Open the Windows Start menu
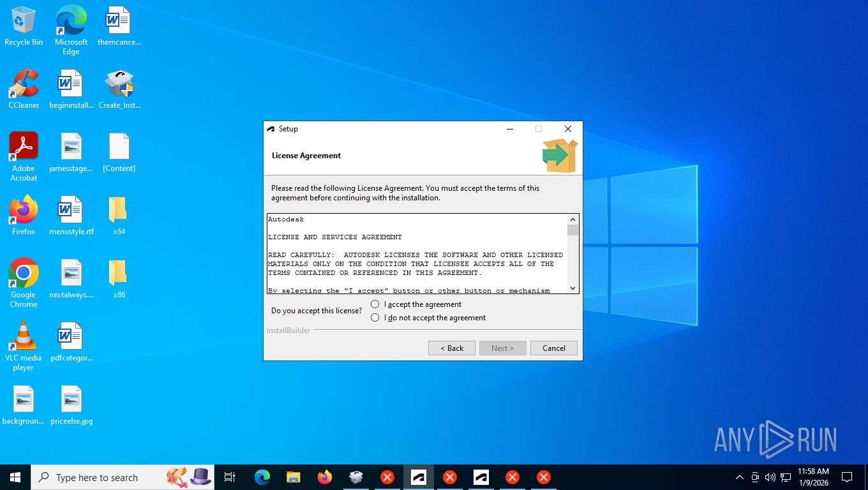 click(x=15, y=477)
